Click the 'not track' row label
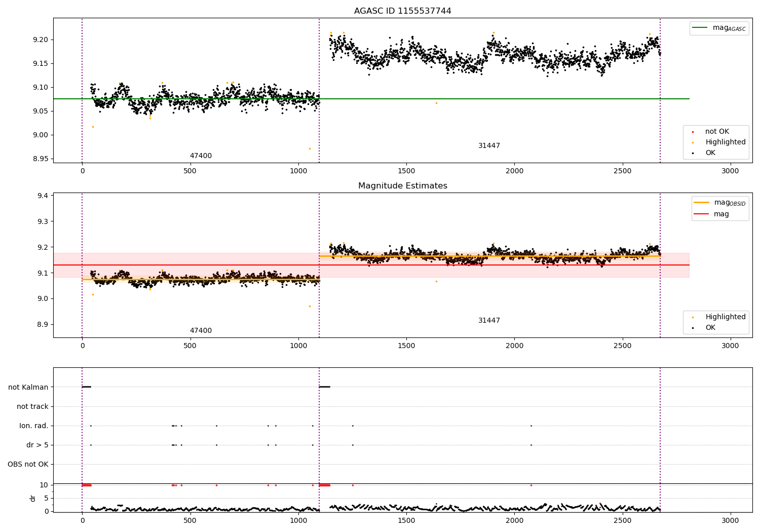Image resolution: width=760 pixels, height=532 pixels. point(32,406)
